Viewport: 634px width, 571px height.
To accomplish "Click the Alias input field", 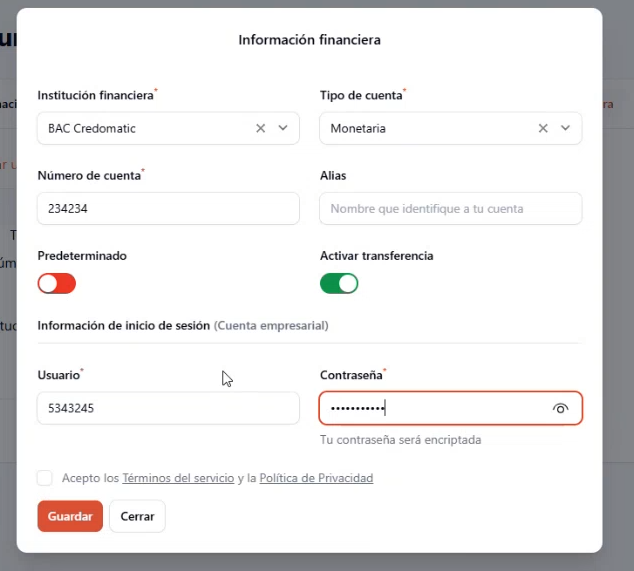I will pos(450,209).
